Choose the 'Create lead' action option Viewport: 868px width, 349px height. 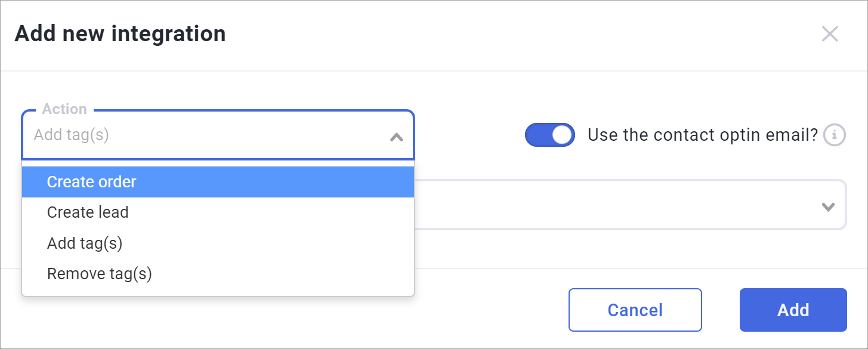[x=88, y=212]
